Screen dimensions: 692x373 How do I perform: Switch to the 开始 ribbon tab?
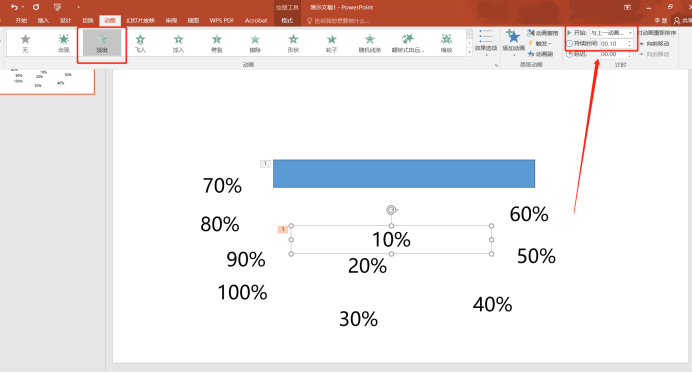[21, 20]
